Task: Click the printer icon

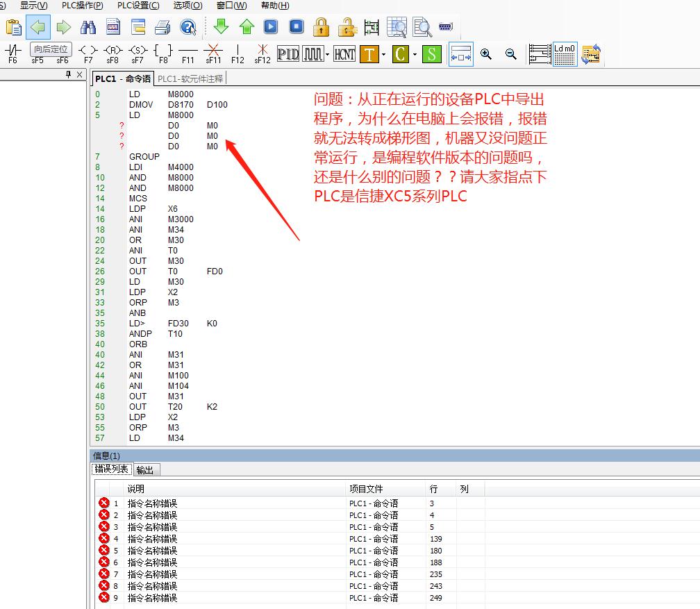Action: click(x=162, y=27)
